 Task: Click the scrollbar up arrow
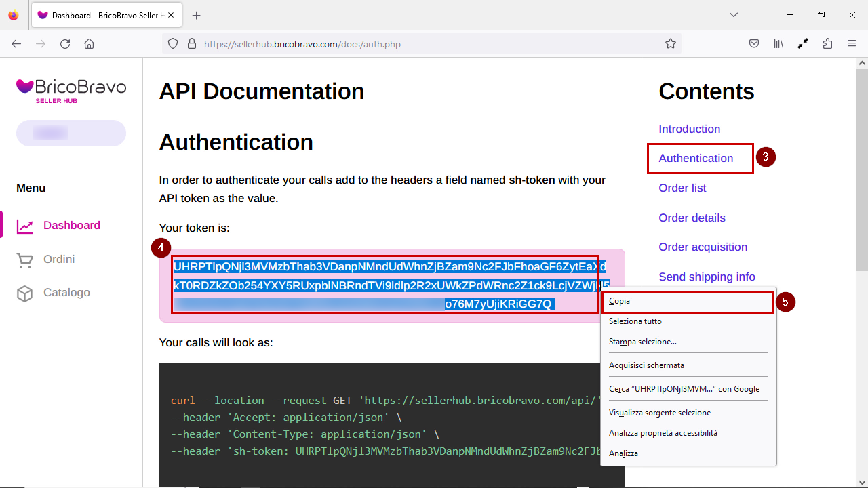(x=862, y=63)
